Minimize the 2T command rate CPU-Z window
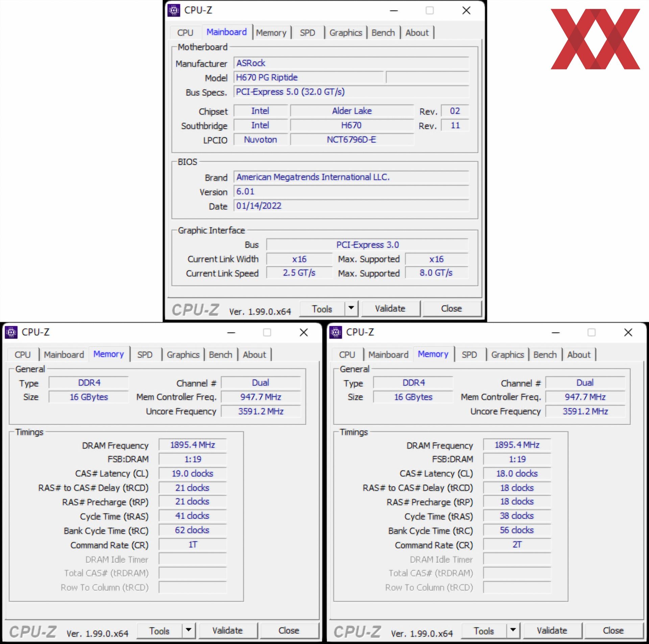The height and width of the screenshot is (644, 649). click(x=556, y=333)
